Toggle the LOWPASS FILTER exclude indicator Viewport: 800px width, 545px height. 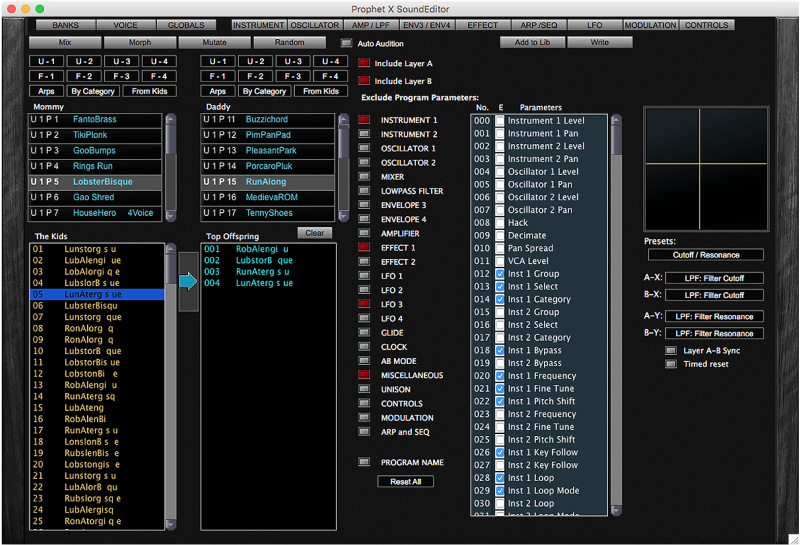365,191
